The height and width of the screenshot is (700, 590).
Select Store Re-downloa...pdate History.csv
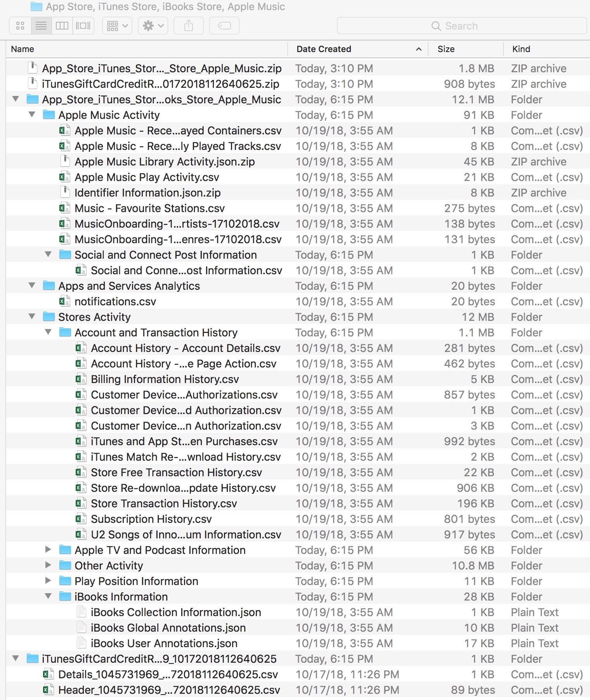183,488
